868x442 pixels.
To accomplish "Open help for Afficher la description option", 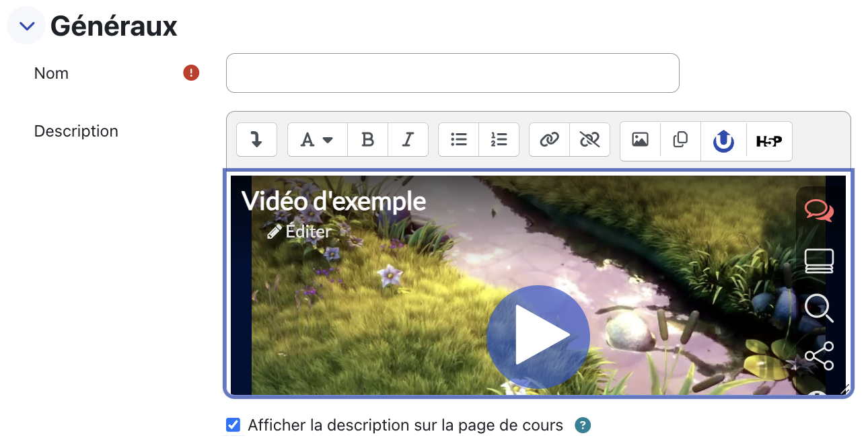I will (583, 425).
